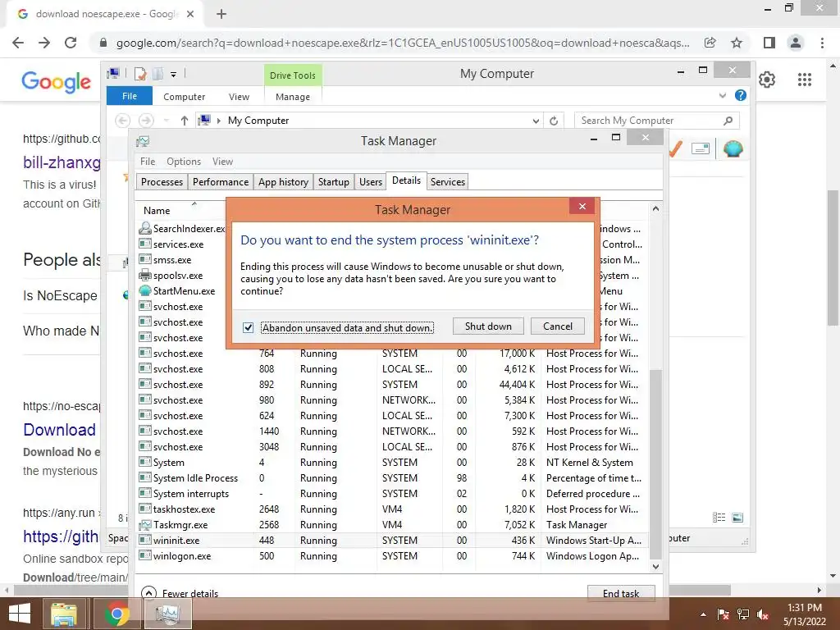The height and width of the screenshot is (630, 840).
Task: Select the wininit.exe process row
Action: coord(392,541)
